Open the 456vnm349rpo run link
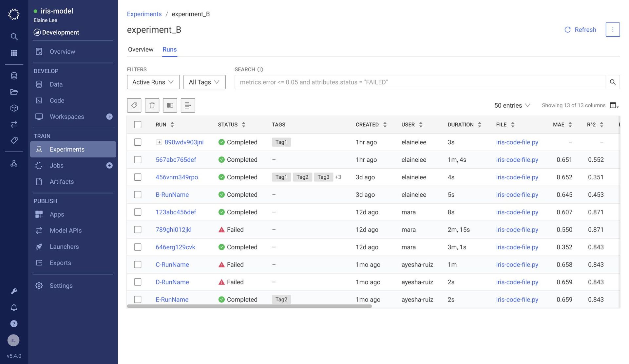This screenshot has width=629, height=364. tap(177, 177)
